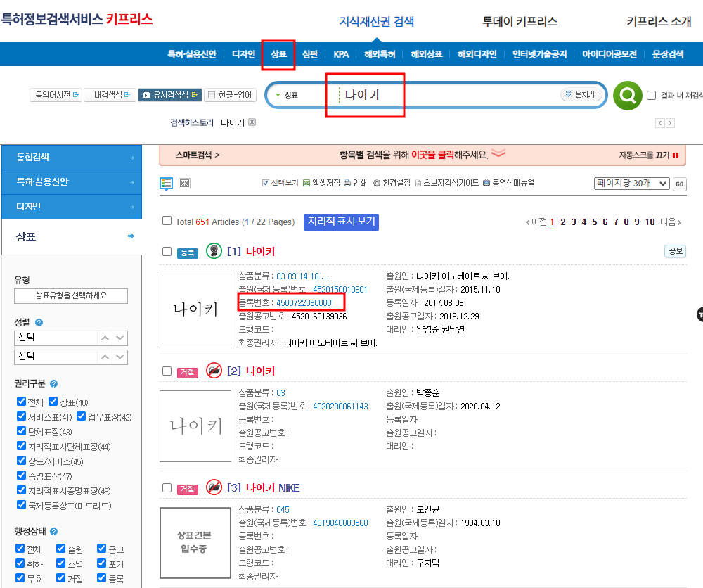
Task: Open 나이키 trademark thumbnail of result 1
Action: 195,309
